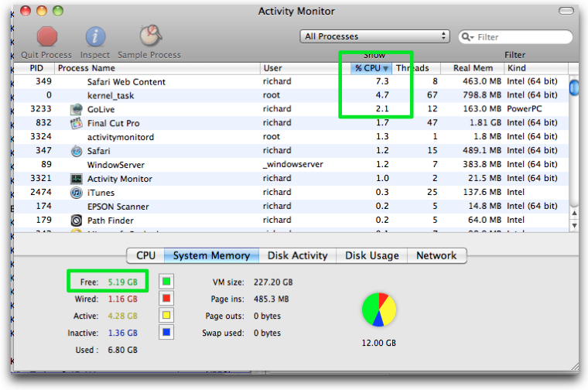
Task: Click the red Wired memory swatch
Action: 166,299
